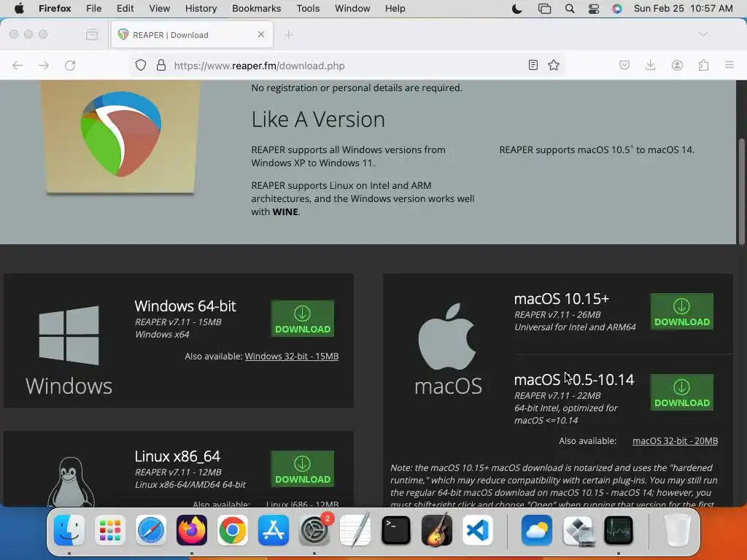Download REAPER for Linux x86_64
The width and height of the screenshot is (747, 560).
point(303,469)
